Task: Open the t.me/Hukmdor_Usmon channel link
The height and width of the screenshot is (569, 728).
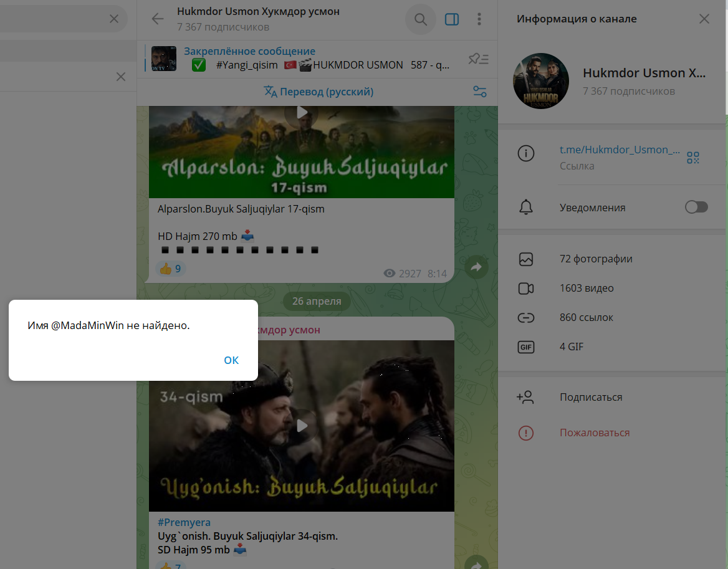Action: click(620, 150)
